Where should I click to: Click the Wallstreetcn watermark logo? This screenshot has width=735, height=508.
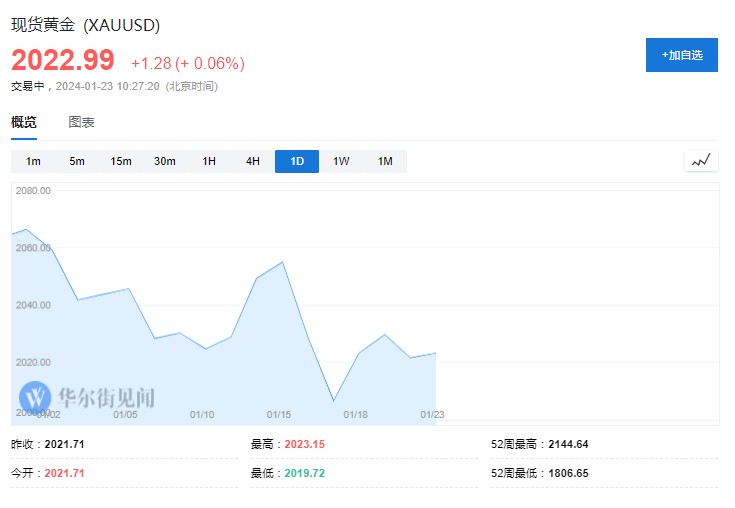click(x=88, y=397)
